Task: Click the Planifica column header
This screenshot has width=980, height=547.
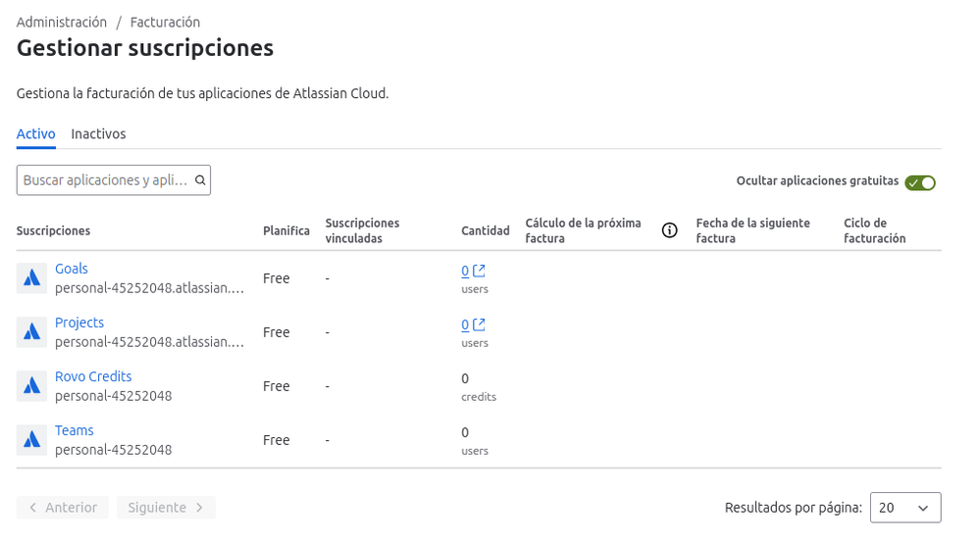Action: pyautogui.click(x=286, y=230)
